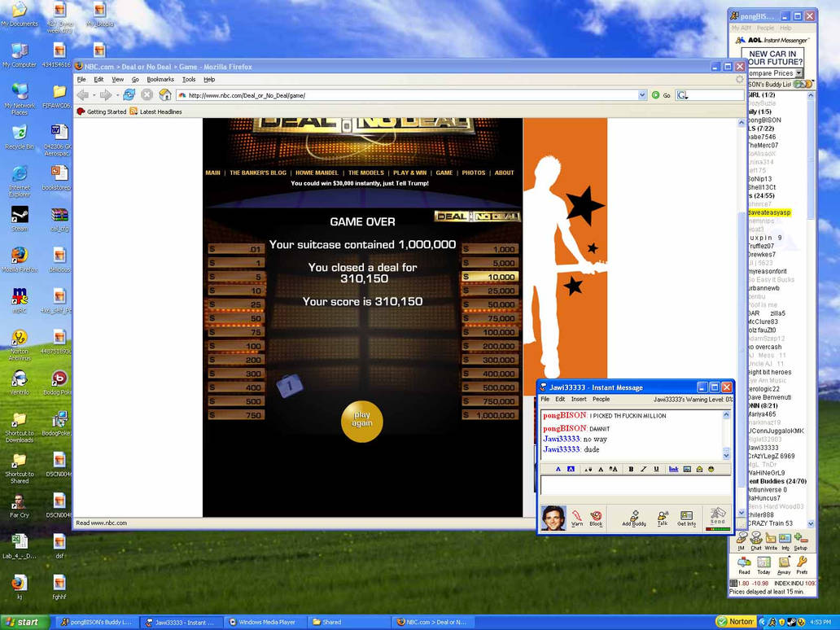
Task: Toggle italic in the IM formatting bar
Action: coord(643,470)
